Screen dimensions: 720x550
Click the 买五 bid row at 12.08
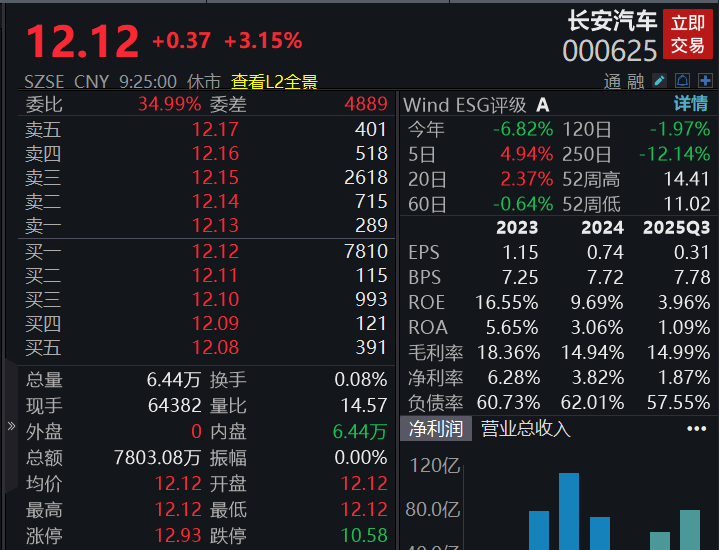215,348
